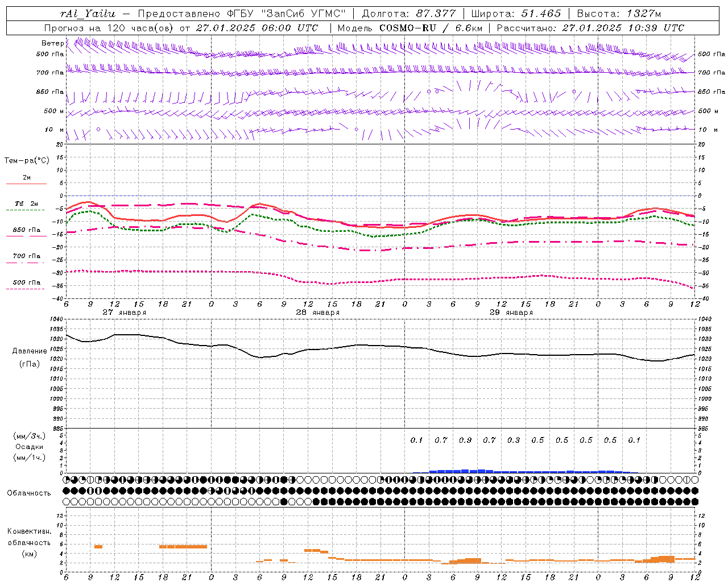Viewport: 728px width, 582px height.
Task: Click the Тем-ра(°C) panel label
Action: point(27,161)
